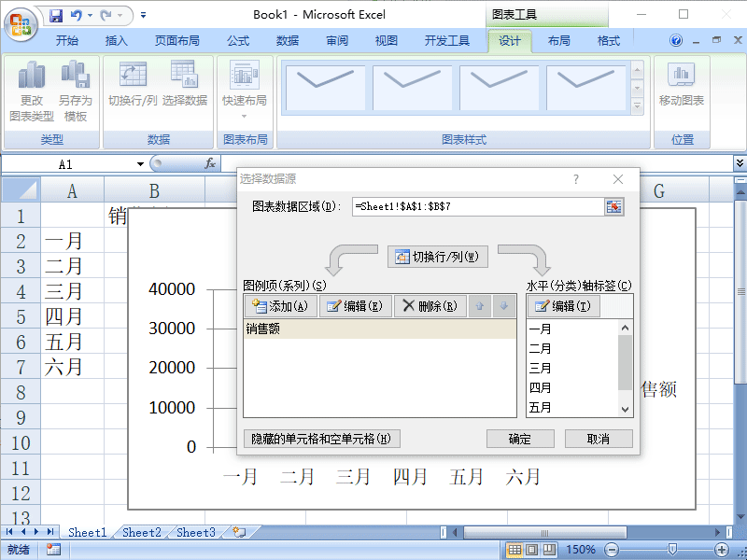Collapse dialog via range selector icon
747x560 pixels.
(x=614, y=206)
